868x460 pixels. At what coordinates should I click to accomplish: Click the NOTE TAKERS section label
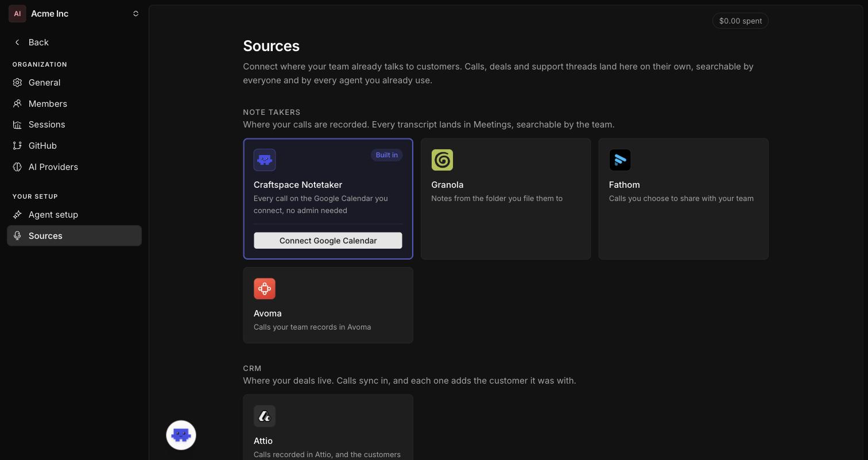[272, 113]
